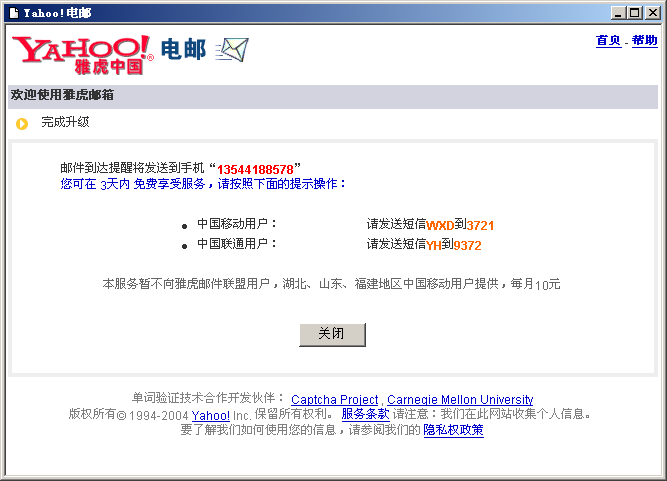The height and width of the screenshot is (481, 667).
Task: Maximize the Yahoo!电邮 window
Action: point(634,13)
